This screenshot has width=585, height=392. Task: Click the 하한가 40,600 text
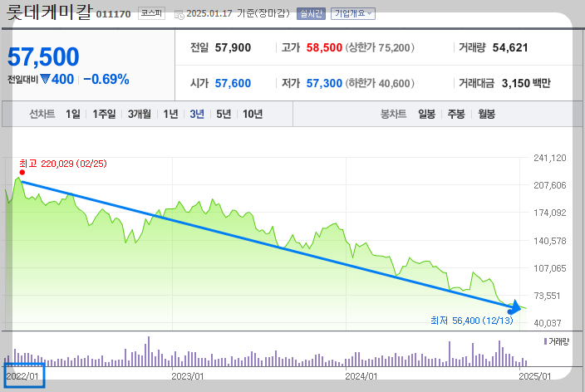[x=380, y=83]
